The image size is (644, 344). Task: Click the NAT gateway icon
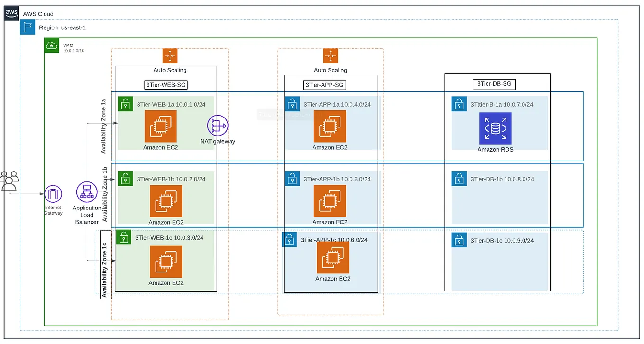point(218,126)
